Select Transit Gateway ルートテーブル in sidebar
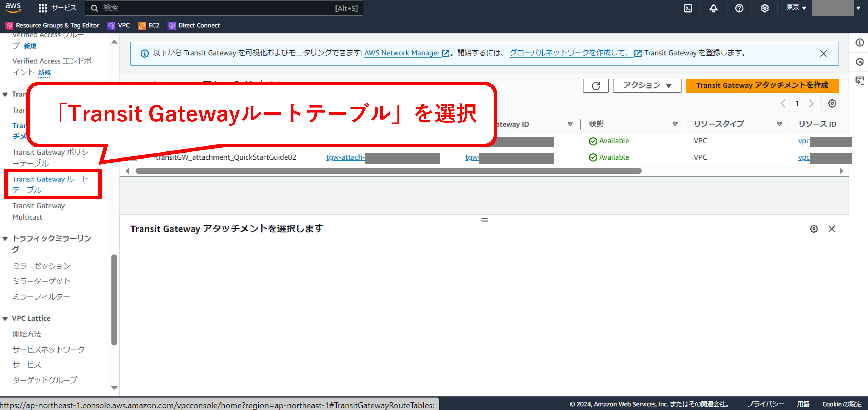 point(50,184)
